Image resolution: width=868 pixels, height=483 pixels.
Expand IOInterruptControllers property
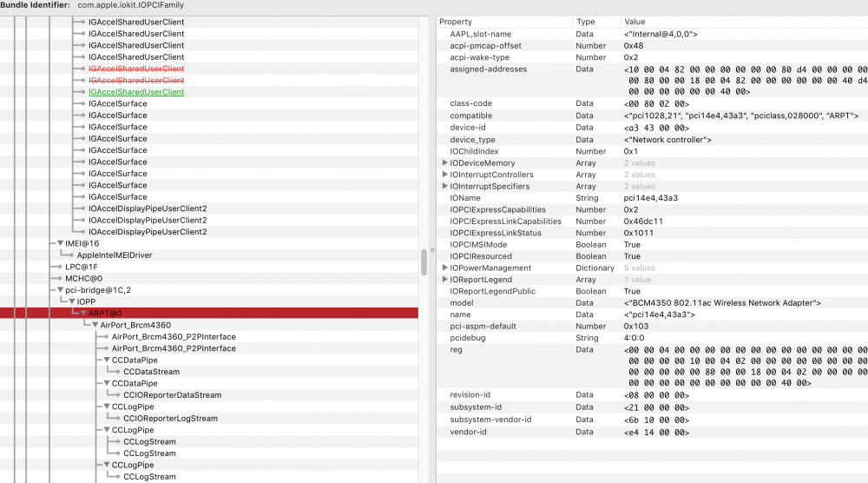[x=445, y=175]
